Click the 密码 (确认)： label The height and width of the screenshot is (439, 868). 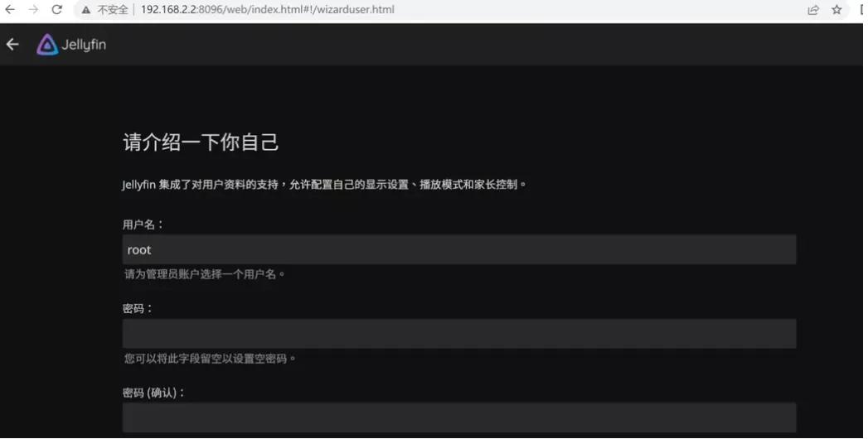154,393
